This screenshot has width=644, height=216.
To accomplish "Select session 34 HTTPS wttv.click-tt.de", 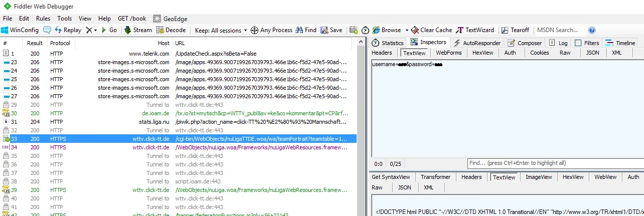I will coord(179,147).
